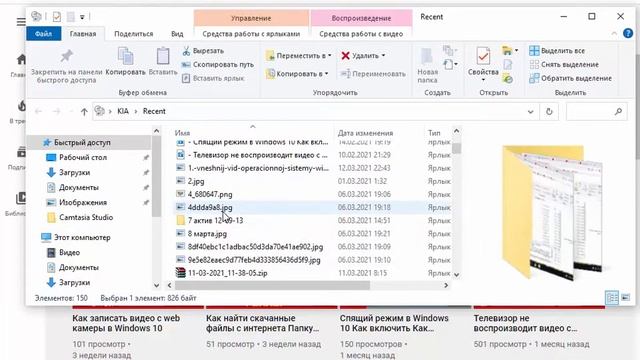Click the Свойства (Properties) checkmark icon
This screenshot has height=360, width=640.
(483, 56)
